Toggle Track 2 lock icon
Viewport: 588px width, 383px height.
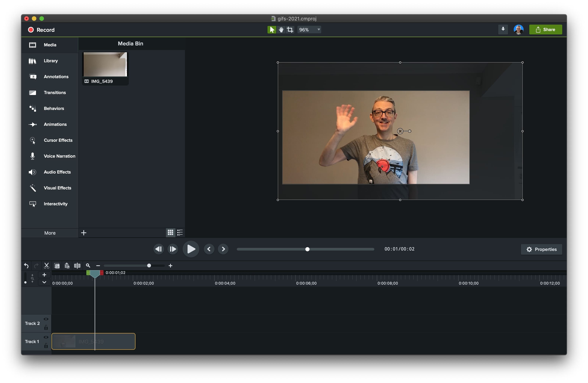(46, 328)
